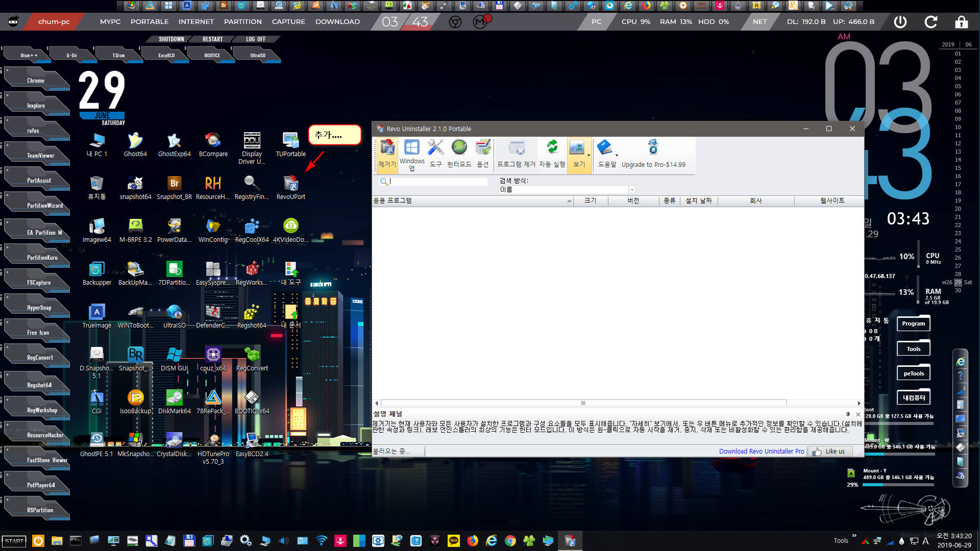Open DOWNLOAD menu in top bar
Screen dimensions: 980x551
(x=337, y=22)
